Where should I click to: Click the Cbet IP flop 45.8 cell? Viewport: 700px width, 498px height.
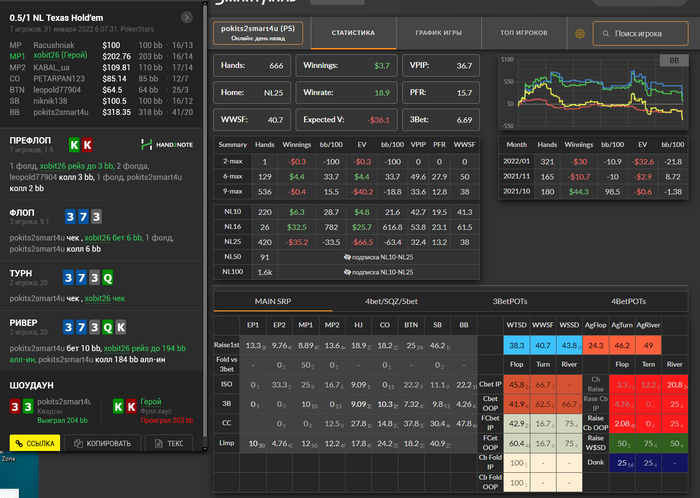coord(517,385)
